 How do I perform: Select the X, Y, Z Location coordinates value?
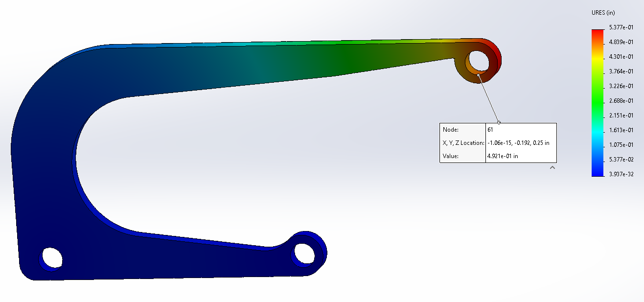pyautogui.click(x=518, y=143)
